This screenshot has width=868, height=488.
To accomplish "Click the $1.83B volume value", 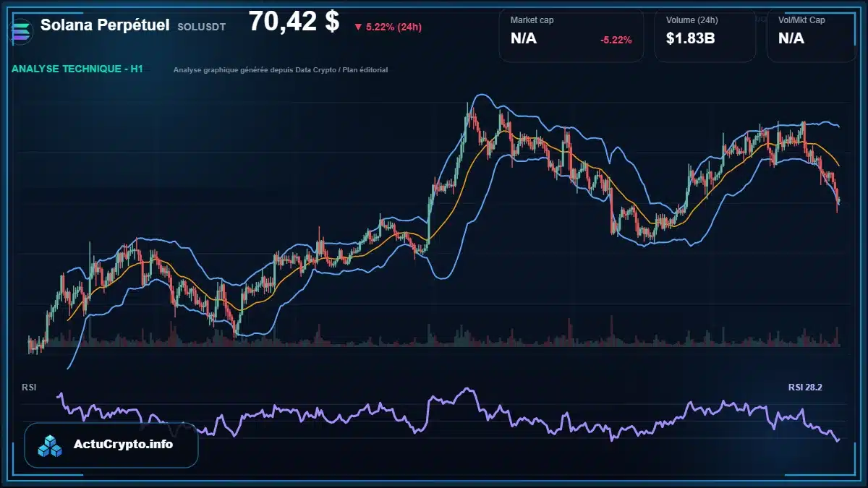I will click(690, 38).
